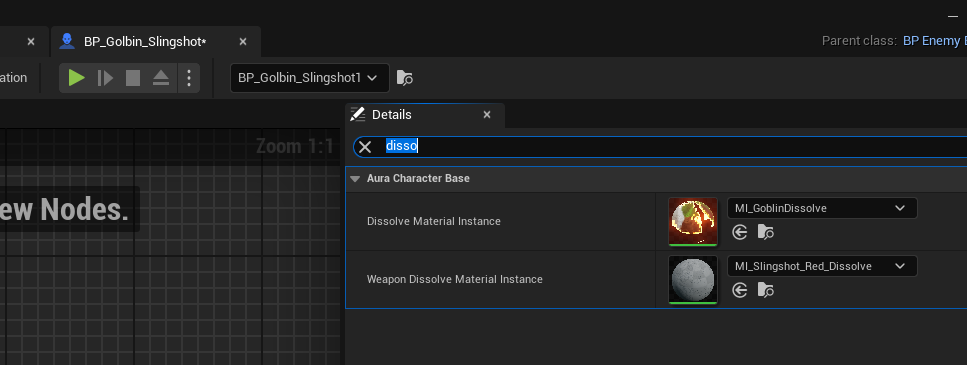Click Weapon Dissolve Material Instance property label
Image resolution: width=967 pixels, height=365 pixels.
pos(455,279)
